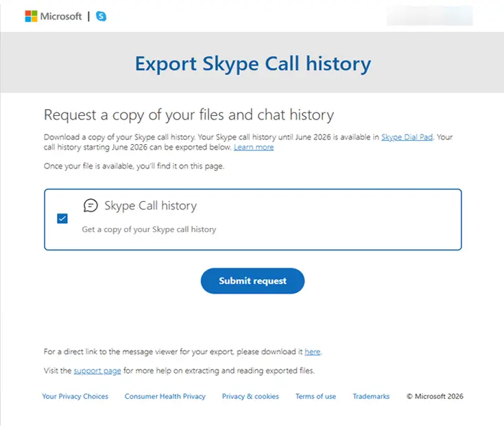Open Privacy & cookies footer link
Viewport: 504px width, 429px height.
pos(250,397)
